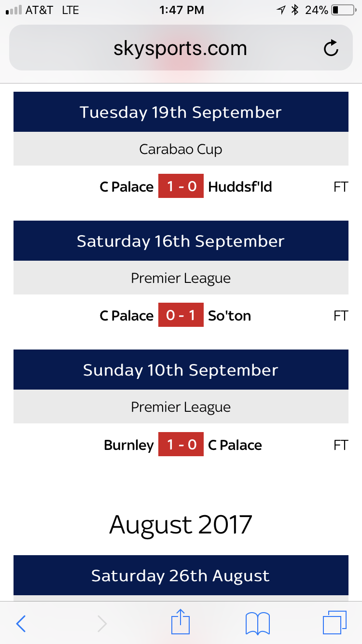
Task: Open the Burnley 1 - 0 C Palace score
Action: [x=181, y=445]
